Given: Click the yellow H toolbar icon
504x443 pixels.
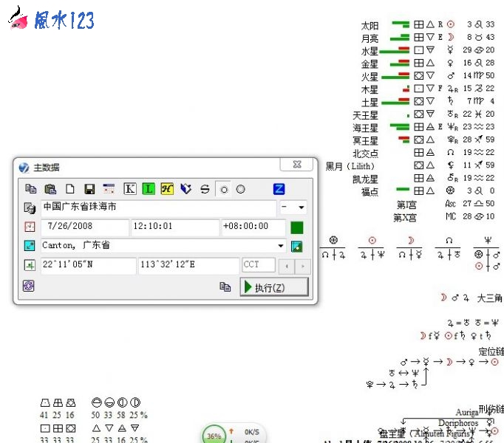Looking at the screenshot, I should coord(167,189).
